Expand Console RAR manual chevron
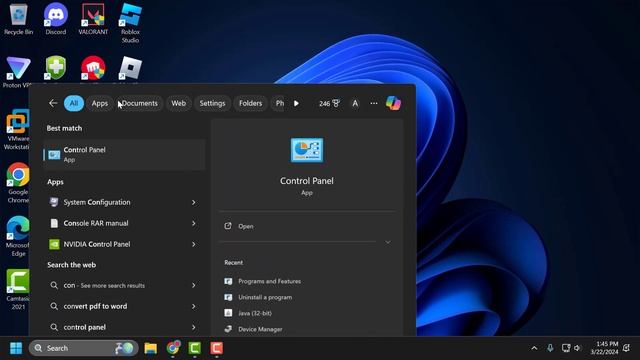 [x=194, y=224]
